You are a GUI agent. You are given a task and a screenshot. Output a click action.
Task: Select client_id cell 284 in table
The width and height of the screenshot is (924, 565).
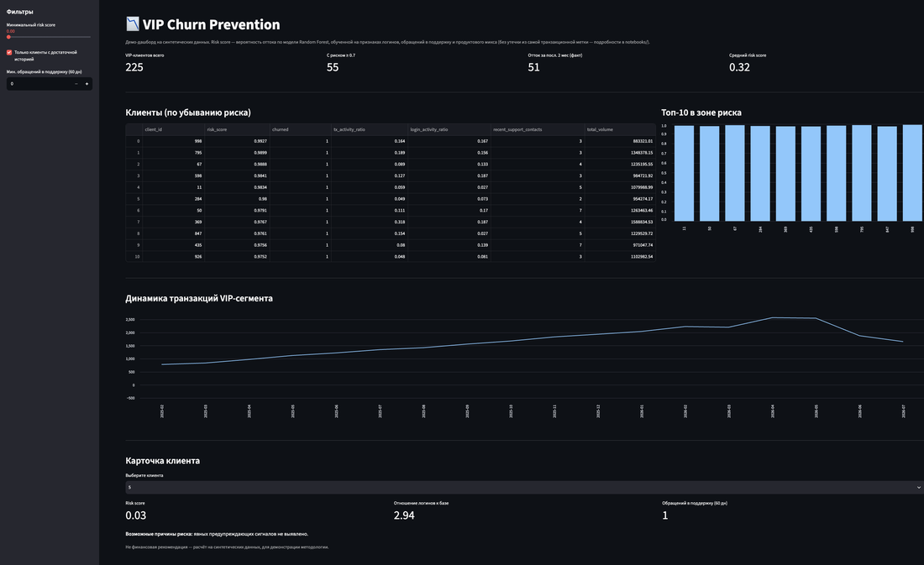click(173, 199)
